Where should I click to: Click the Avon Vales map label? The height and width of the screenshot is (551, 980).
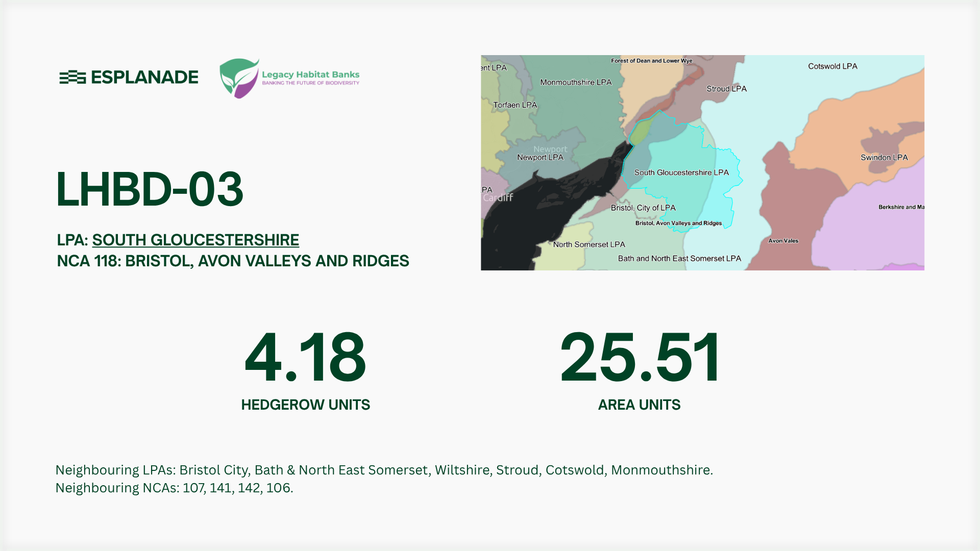pos(783,241)
